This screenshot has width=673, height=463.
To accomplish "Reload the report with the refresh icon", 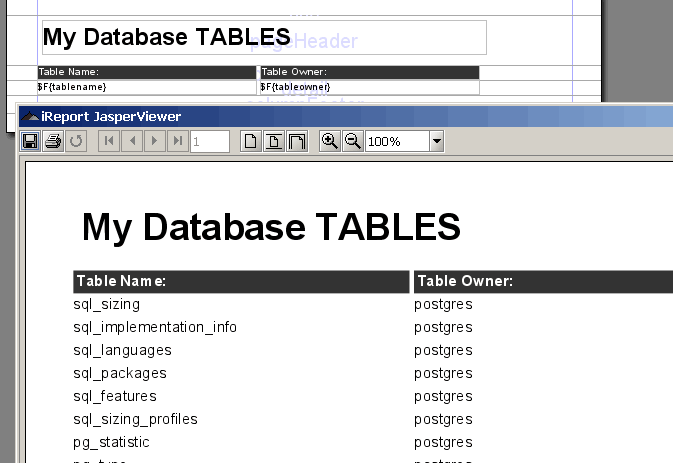I will tap(76, 141).
